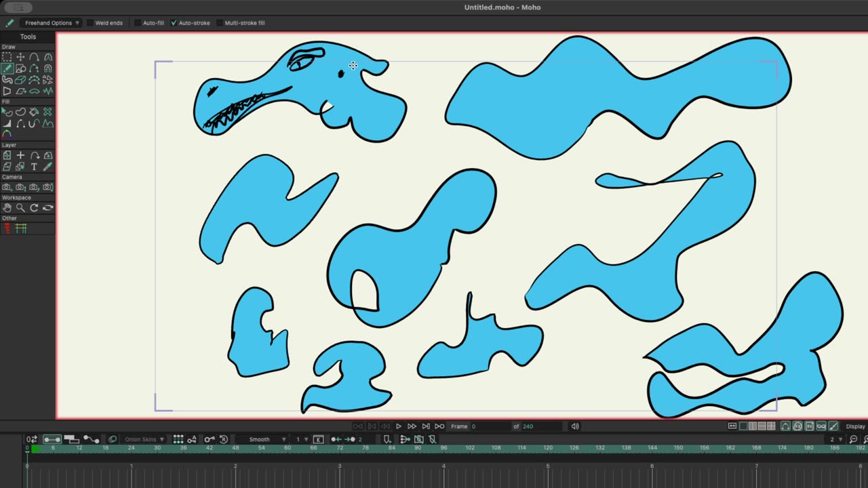Toggle the brush display quality icon
This screenshot has width=868, height=488.
[833, 426]
